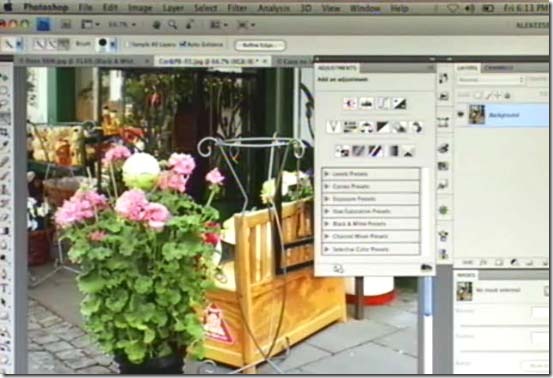
Task: Click the Refine Edge button
Action: [260, 45]
